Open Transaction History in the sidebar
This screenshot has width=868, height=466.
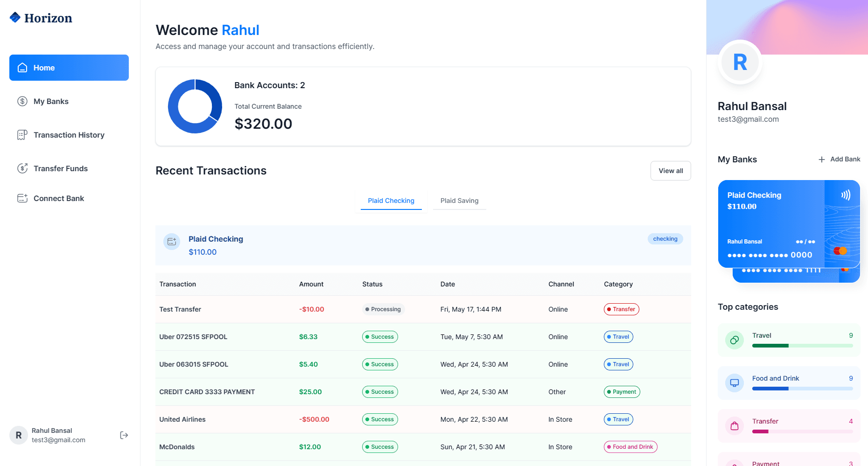(69, 135)
